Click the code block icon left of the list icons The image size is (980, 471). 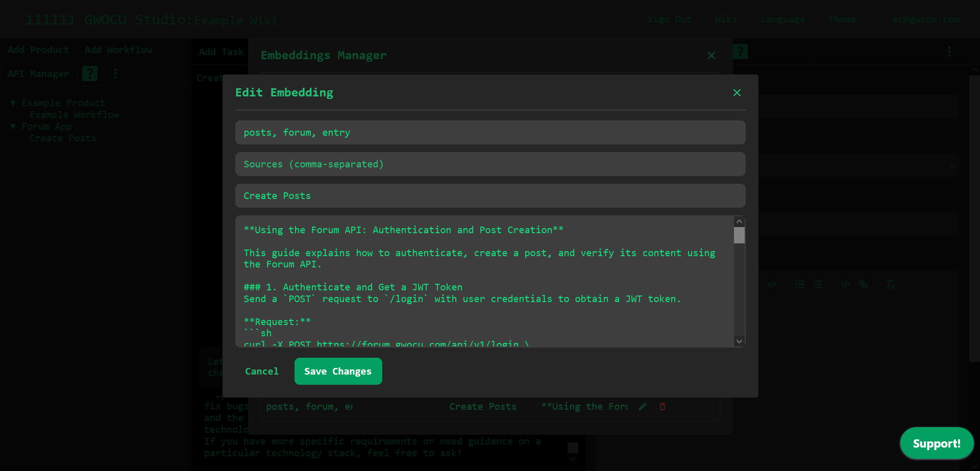[772, 284]
